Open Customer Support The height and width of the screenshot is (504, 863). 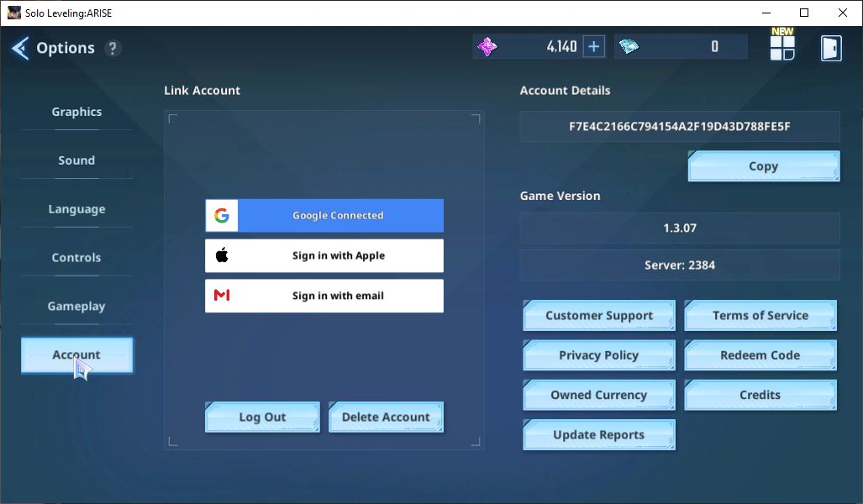(599, 315)
